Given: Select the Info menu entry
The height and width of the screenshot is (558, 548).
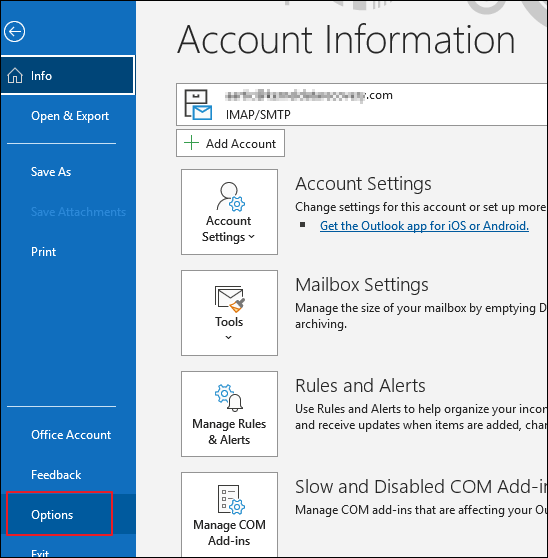Looking at the screenshot, I should (x=68, y=75).
